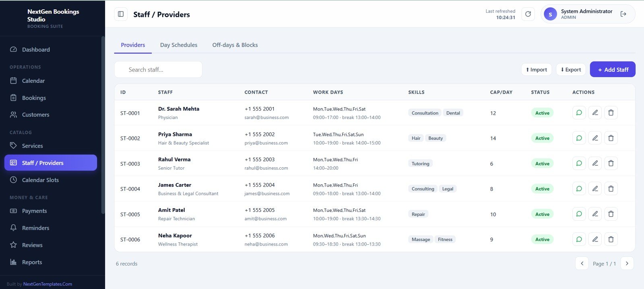Open message icon for Dr. Sarah Mehta
This screenshot has height=289, width=644.
579,113
